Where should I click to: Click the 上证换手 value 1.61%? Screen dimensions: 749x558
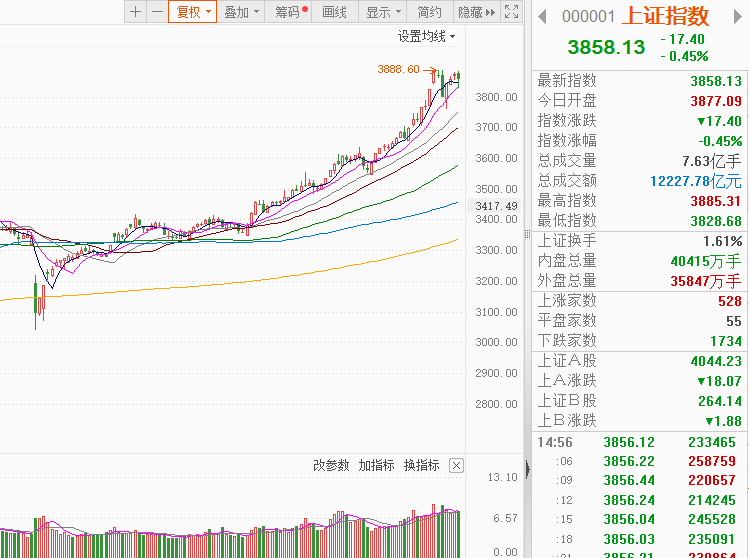(x=722, y=241)
